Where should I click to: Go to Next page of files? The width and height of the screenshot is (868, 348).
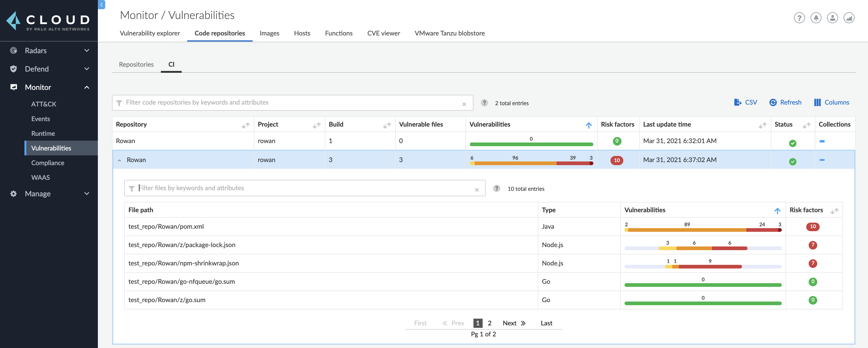(x=514, y=323)
